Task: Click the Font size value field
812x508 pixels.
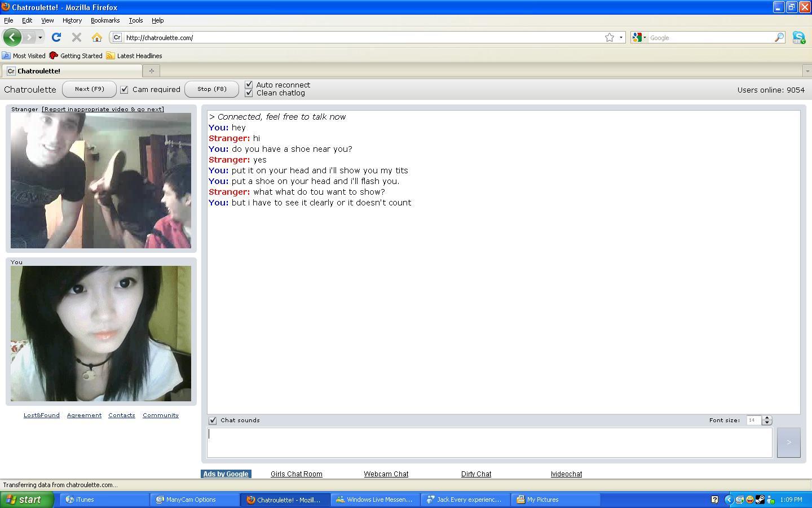Action: point(753,420)
